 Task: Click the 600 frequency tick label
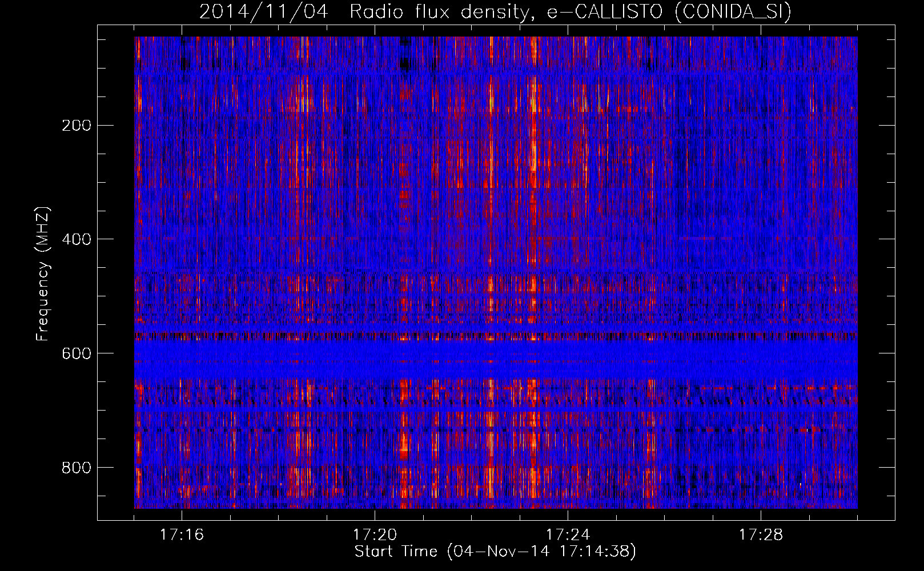[x=77, y=353]
